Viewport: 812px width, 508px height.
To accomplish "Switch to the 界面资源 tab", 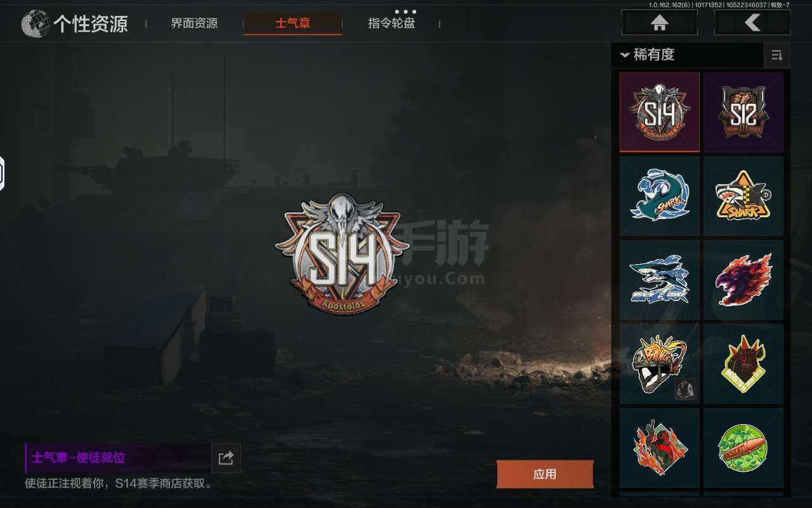I will point(194,23).
